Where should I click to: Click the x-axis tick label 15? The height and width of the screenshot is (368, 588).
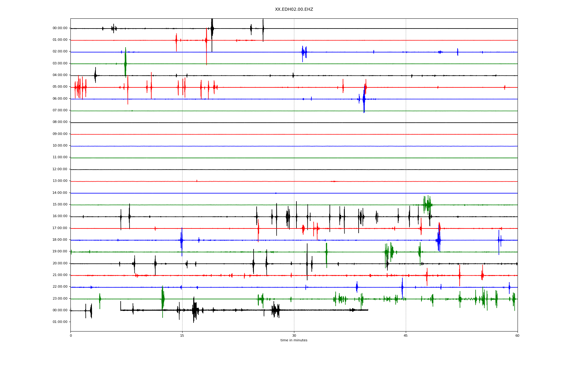pyautogui.click(x=182, y=335)
